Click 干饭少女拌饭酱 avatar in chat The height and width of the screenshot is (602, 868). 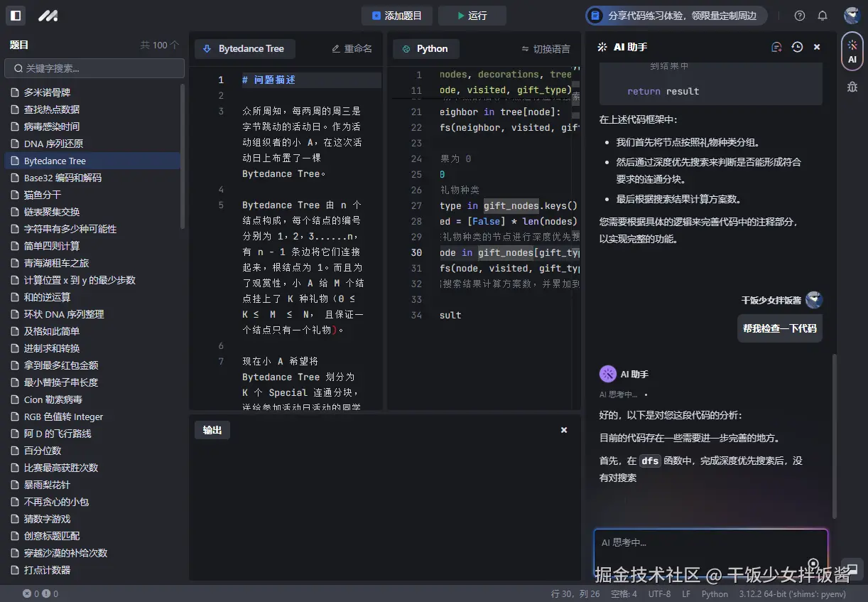coord(814,300)
